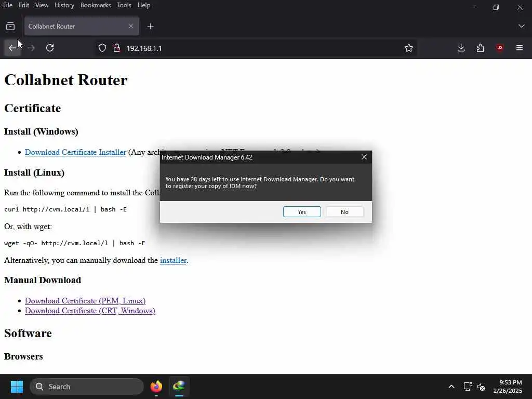The width and height of the screenshot is (532, 399).
Task: Click the taskbar Search box
Action: coord(87,387)
